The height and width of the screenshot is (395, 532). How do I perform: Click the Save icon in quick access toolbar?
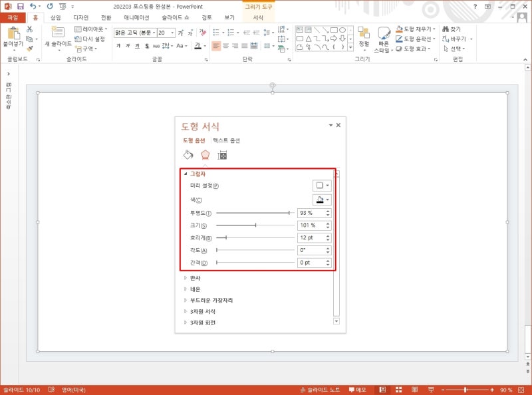21,6
